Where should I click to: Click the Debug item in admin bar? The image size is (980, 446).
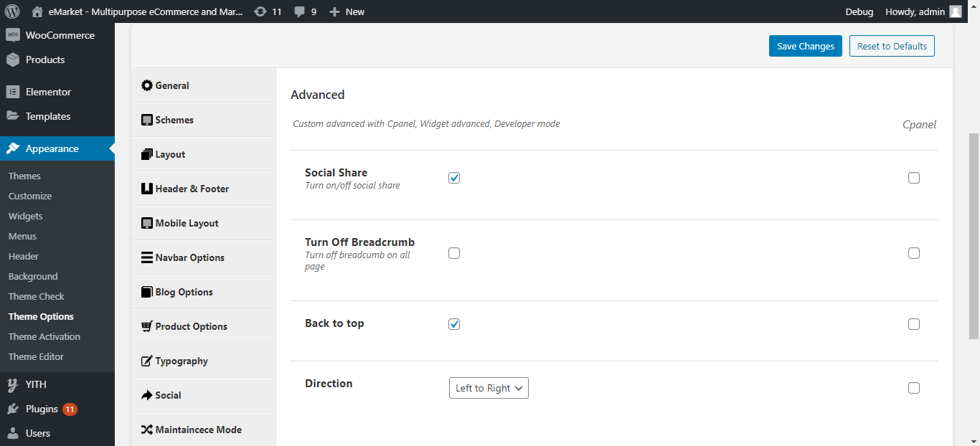click(x=859, y=11)
